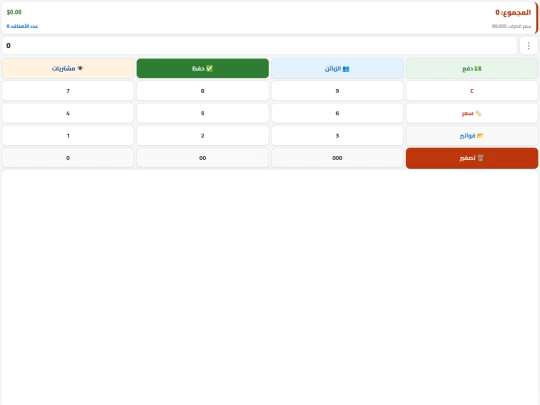540x405 pixels.
Task: Tap keypad digit 2
Action: click(202, 136)
